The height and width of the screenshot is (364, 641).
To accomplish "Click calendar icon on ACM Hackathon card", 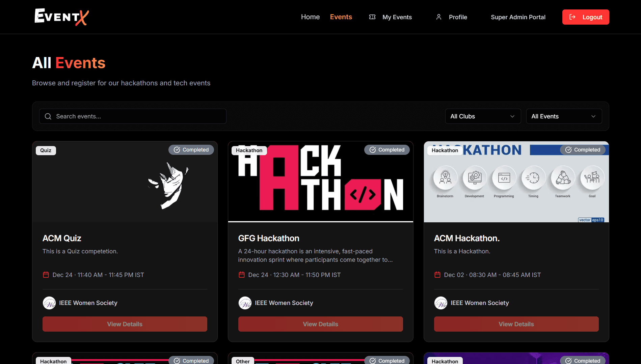I will pos(437,275).
